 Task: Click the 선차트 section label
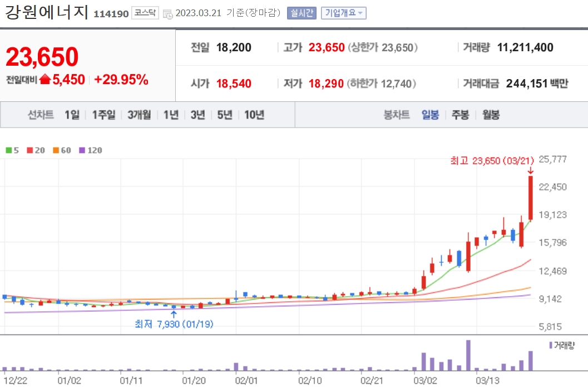[x=41, y=115]
